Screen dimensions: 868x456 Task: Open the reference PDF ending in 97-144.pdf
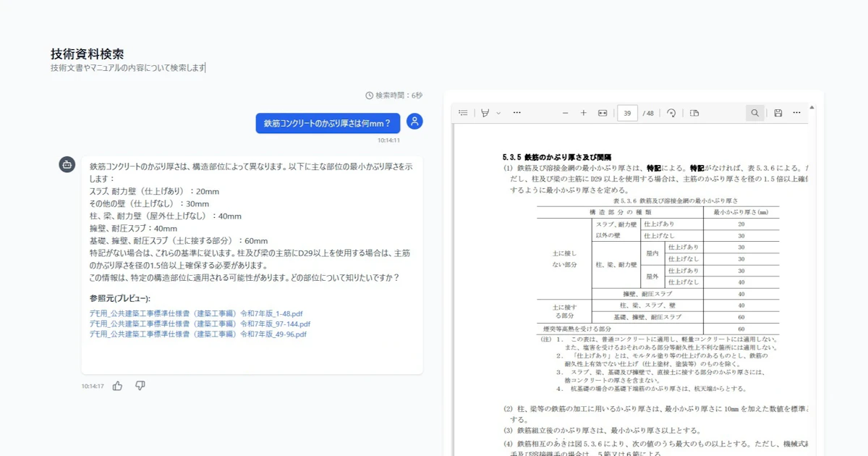[x=200, y=324]
